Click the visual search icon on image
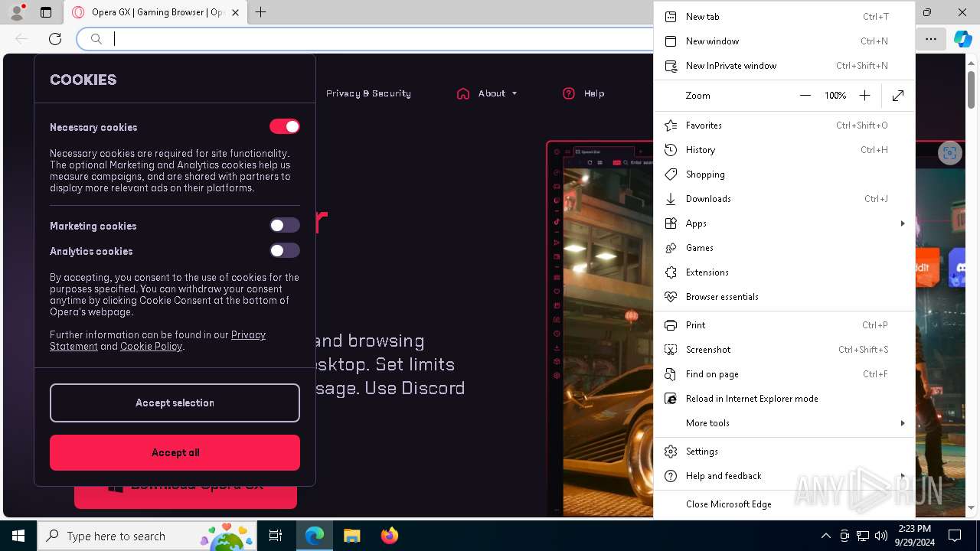This screenshot has height=551, width=980. pyautogui.click(x=949, y=152)
